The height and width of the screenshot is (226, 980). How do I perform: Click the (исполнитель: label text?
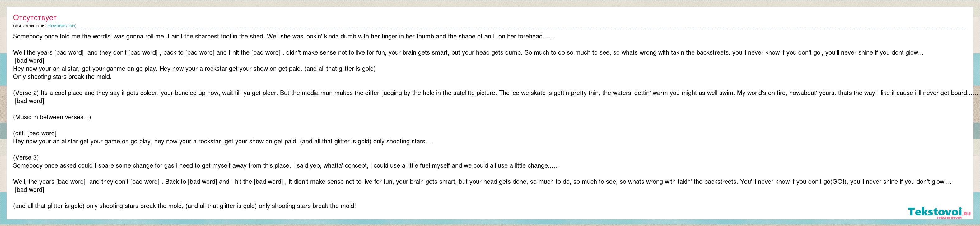[30, 25]
